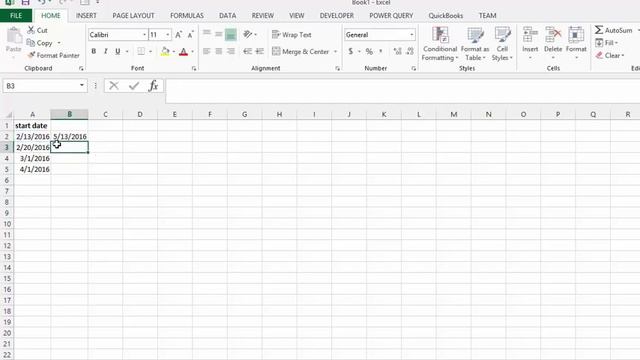Screen dimensions: 640x360
Task: Open General number format dropdown
Action: tap(411, 35)
